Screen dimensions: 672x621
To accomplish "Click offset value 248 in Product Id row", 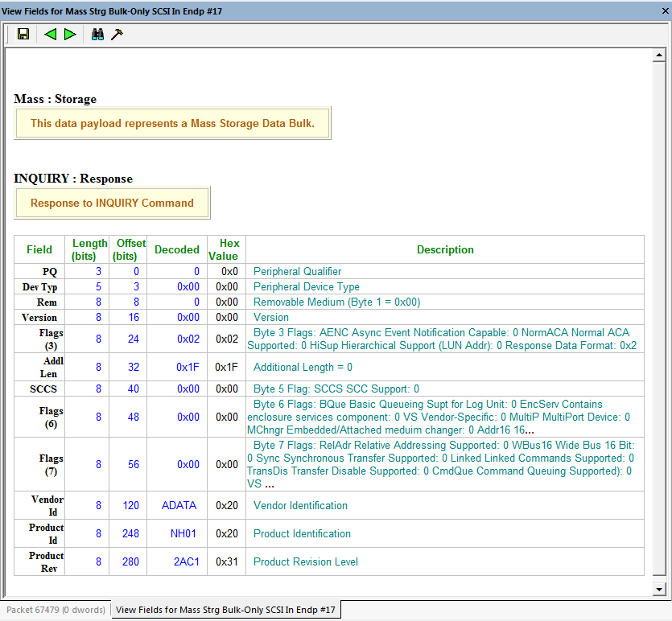I will 130,533.
